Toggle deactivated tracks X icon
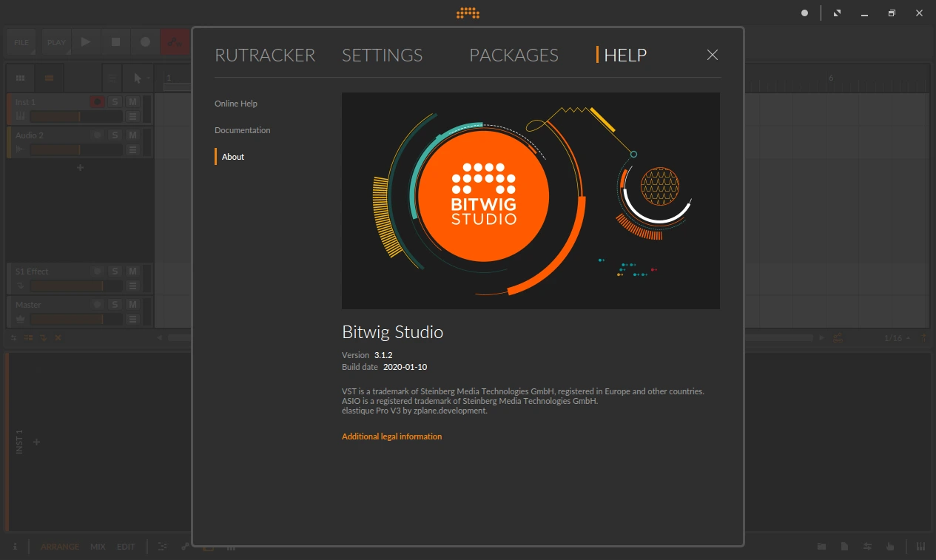936x560 pixels. 58,337
